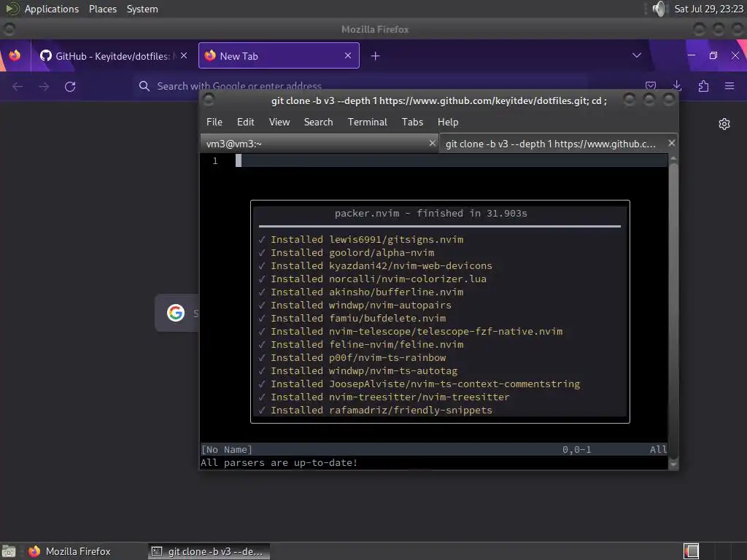Expand the list all tabs chevron

(636, 55)
